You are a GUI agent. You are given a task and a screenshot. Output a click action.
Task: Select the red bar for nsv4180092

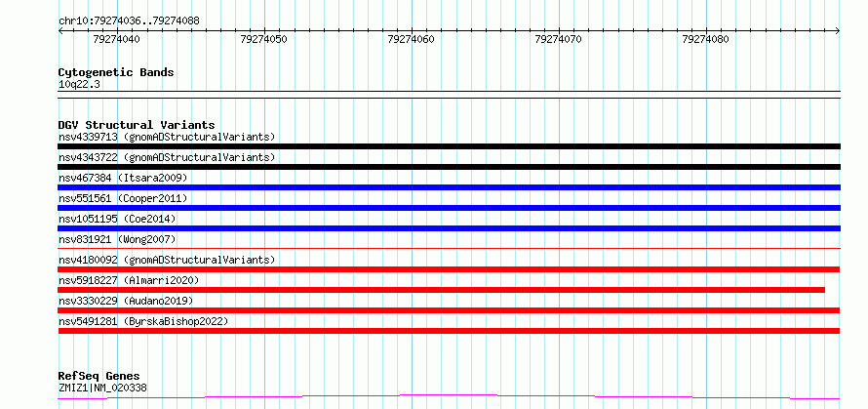pos(449,269)
